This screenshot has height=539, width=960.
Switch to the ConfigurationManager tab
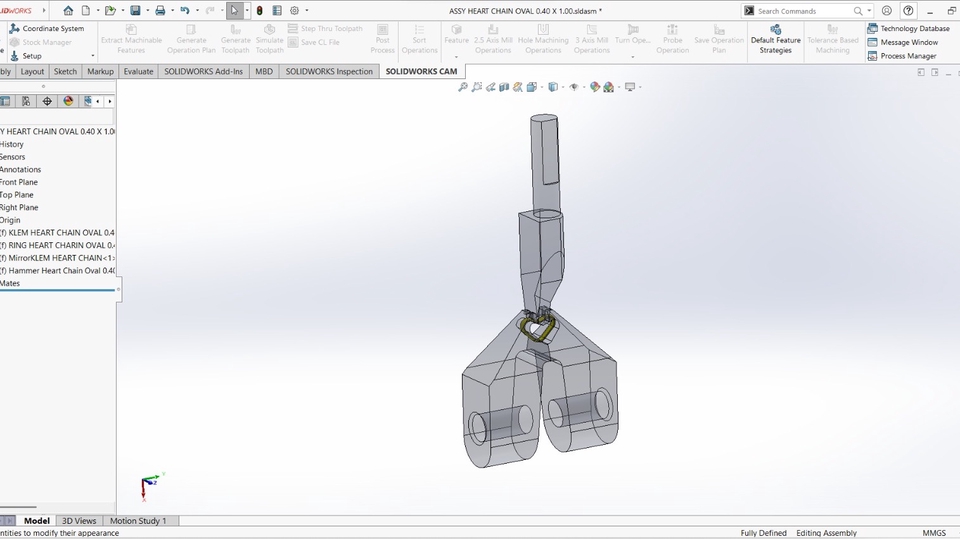pyautogui.click(x=26, y=101)
